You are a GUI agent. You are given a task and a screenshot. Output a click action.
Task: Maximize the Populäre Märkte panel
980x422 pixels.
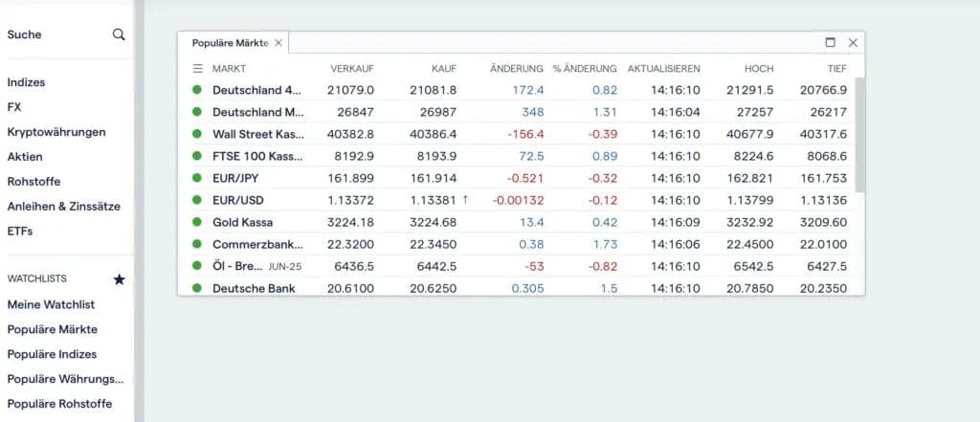tap(831, 42)
